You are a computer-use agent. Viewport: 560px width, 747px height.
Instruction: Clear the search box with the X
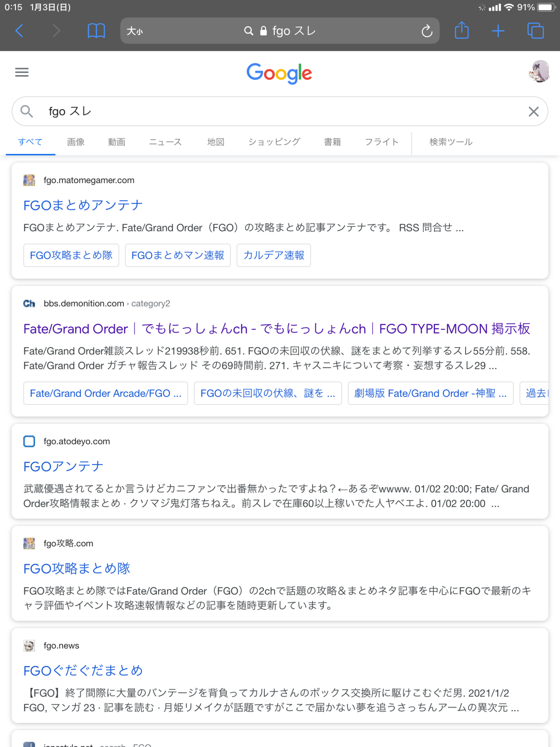coord(533,111)
